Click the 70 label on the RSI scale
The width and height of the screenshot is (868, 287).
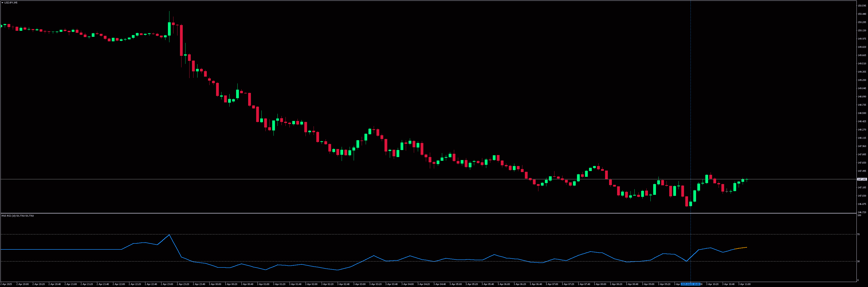pyautogui.click(x=858, y=234)
